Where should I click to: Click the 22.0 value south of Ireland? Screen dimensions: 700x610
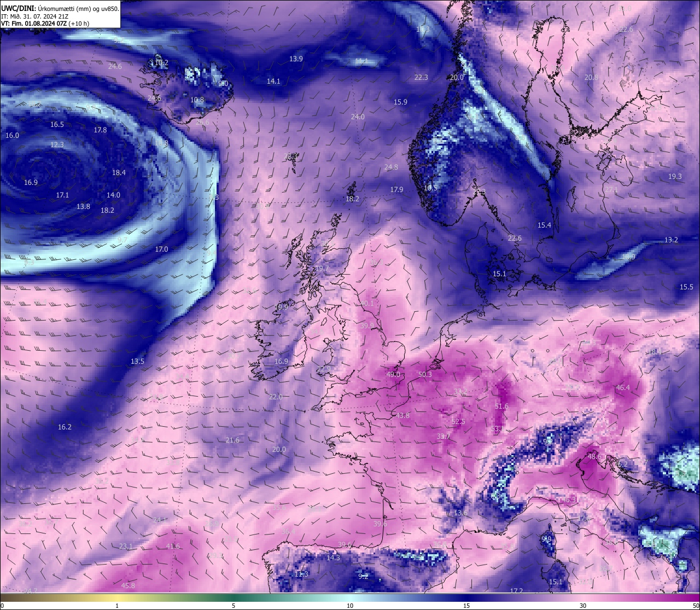tap(276, 397)
